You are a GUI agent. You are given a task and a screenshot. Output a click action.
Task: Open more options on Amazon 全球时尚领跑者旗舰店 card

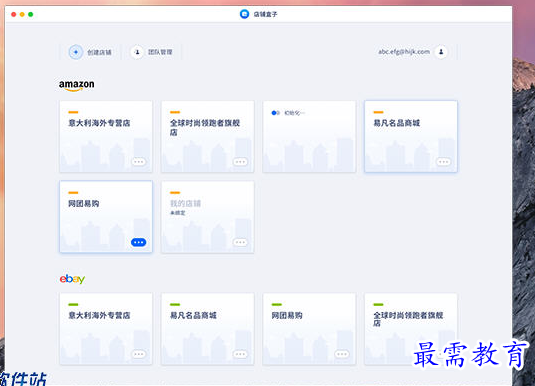point(240,162)
